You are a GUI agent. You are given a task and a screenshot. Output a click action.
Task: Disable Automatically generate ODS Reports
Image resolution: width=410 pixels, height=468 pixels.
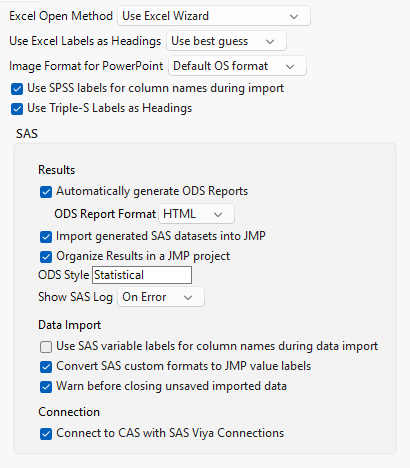click(46, 192)
